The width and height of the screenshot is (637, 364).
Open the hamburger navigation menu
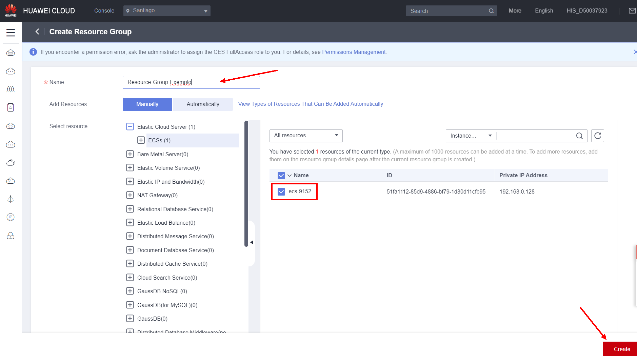[11, 33]
